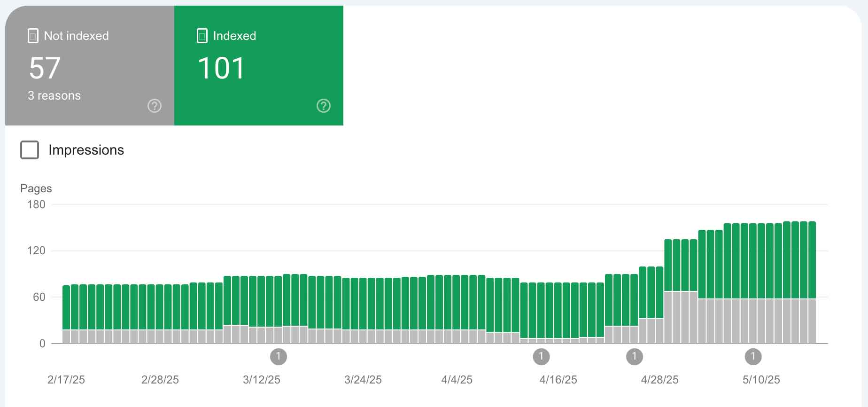Click page icon beside Not indexed label
The height and width of the screenshot is (407, 868).
click(33, 36)
